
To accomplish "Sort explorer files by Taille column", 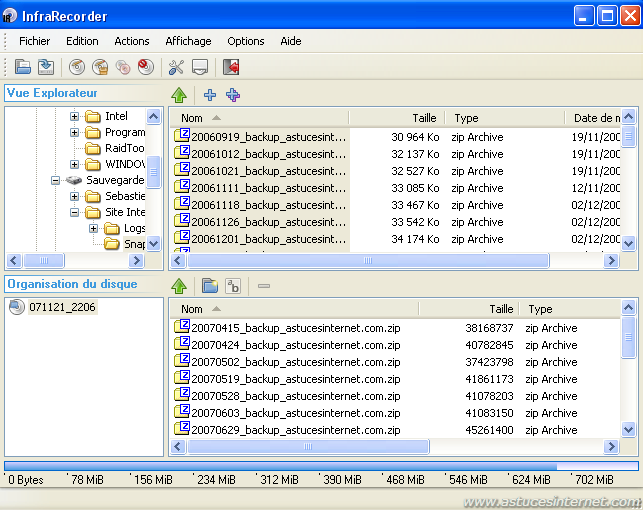I will (x=397, y=118).
